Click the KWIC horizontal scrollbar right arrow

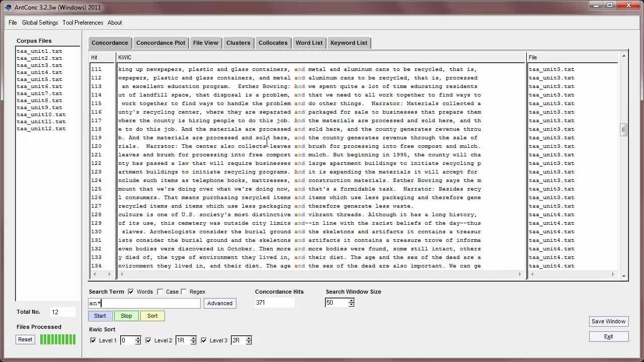[520, 274]
